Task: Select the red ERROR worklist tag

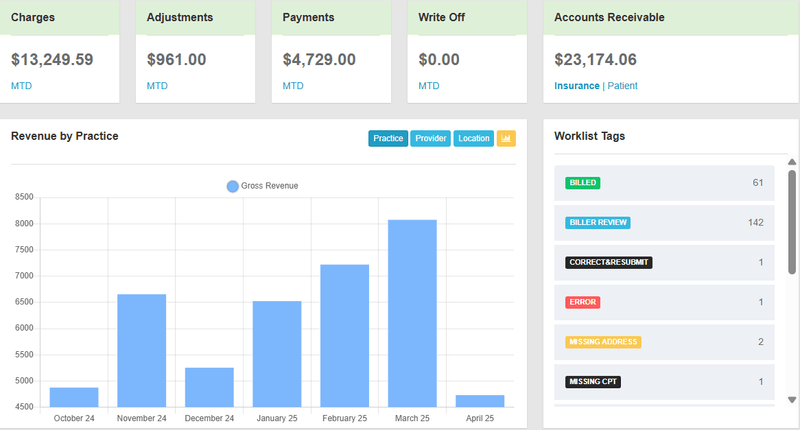Action: click(x=582, y=302)
